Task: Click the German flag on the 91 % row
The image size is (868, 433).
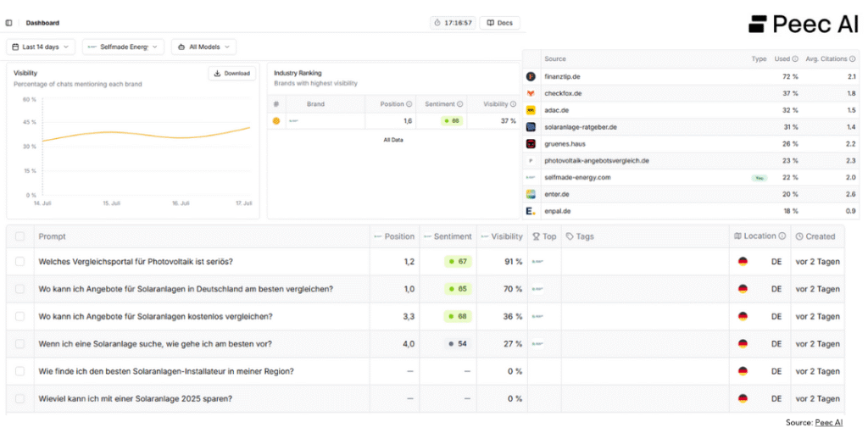Action: 743,261
